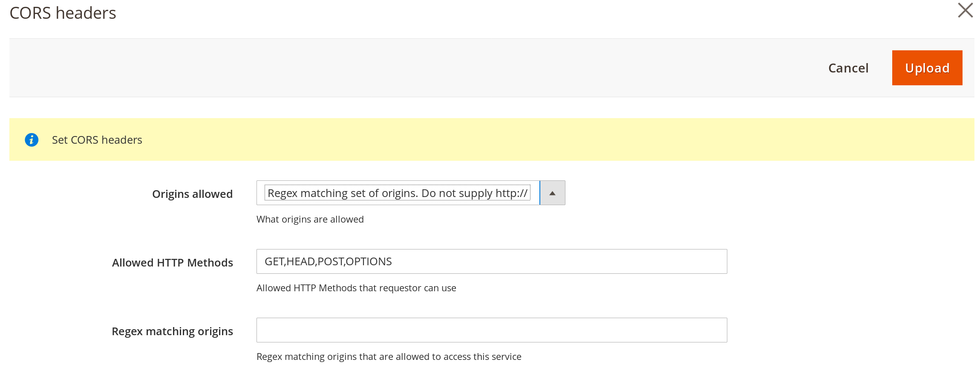Click the CORS headers dialog title
Screen dimensions: 980x371
pos(63,13)
